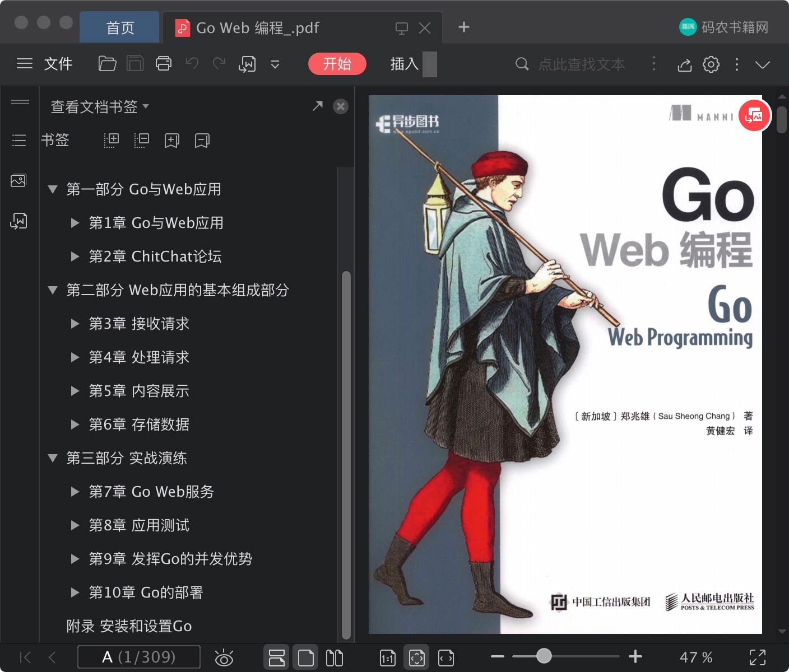Click the open folder icon

107,64
